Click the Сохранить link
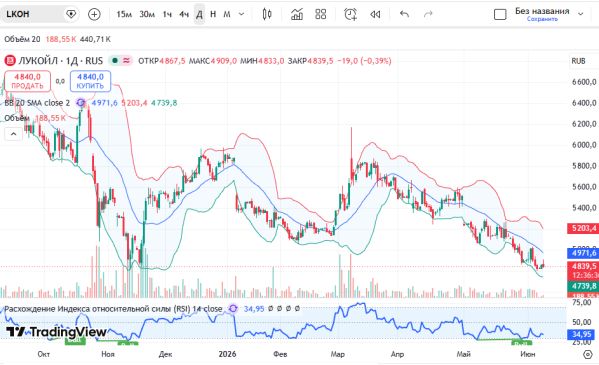599x365 pixels. [x=542, y=19]
